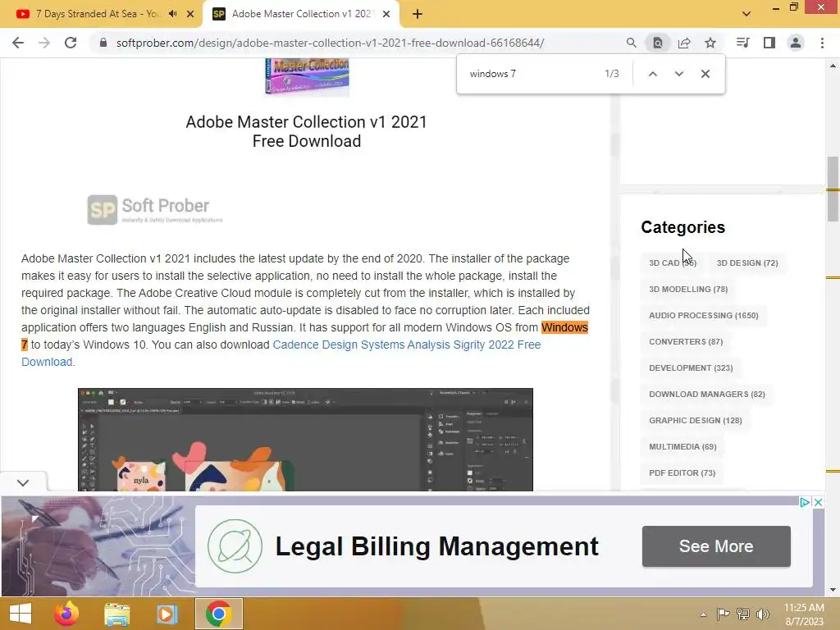The width and height of the screenshot is (840, 630).
Task: Jump to previous find result
Action: tap(652, 74)
